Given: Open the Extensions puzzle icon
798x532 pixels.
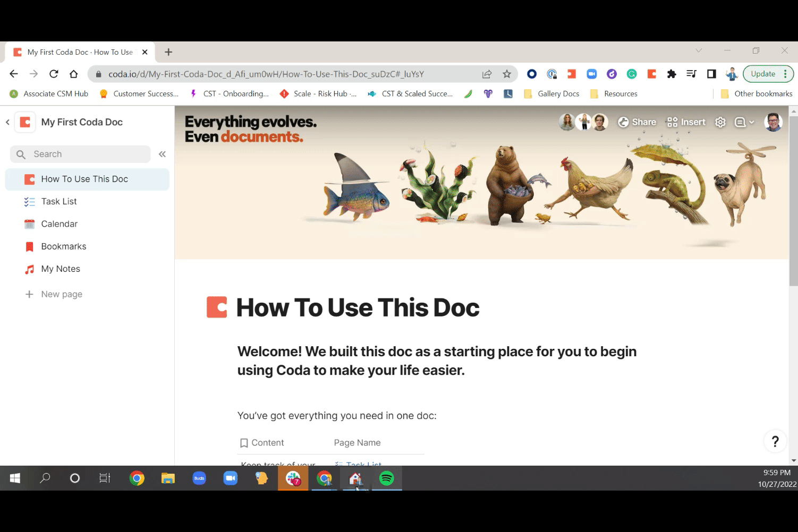Looking at the screenshot, I should [x=672, y=74].
